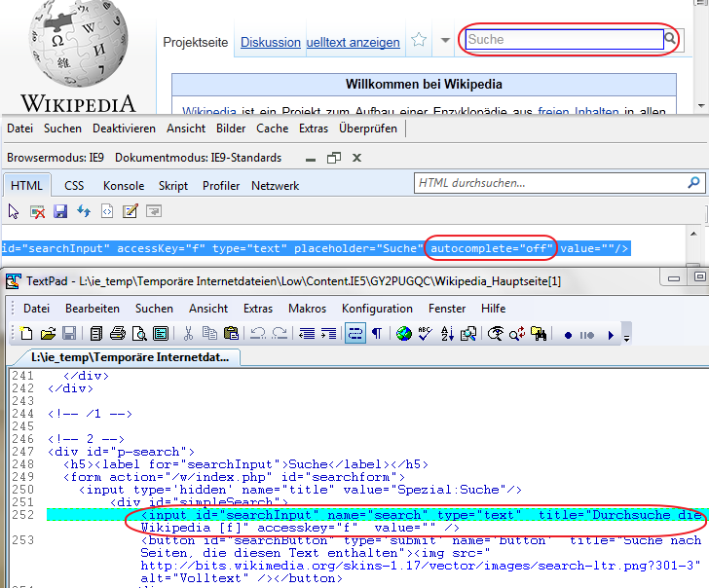The height and width of the screenshot is (588, 709).
Task: Click the decrease indent icon in TextPad
Action: click(307, 334)
